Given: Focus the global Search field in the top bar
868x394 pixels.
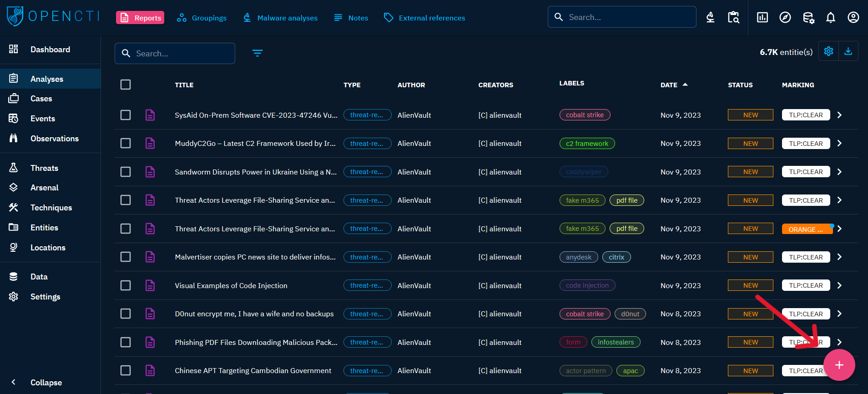Looking at the screenshot, I should pyautogui.click(x=622, y=17).
